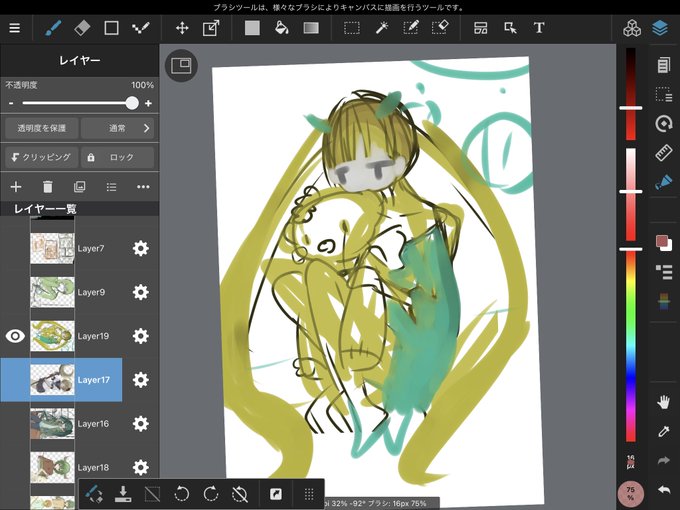
Task: Delete layer with trash icon
Action: pos(48,187)
